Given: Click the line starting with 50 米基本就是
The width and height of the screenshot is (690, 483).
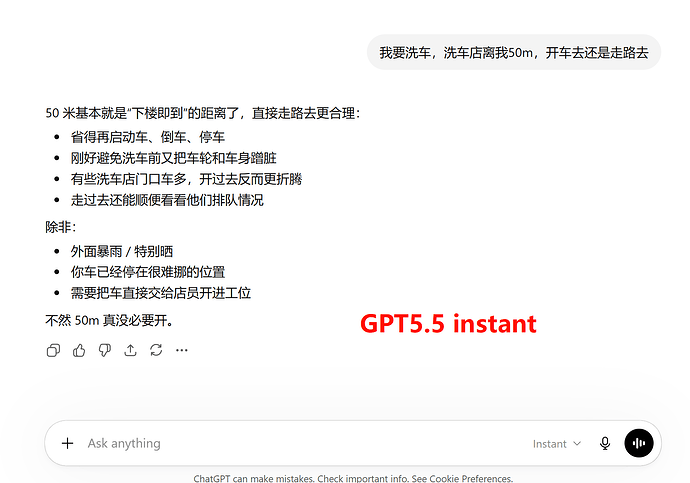Looking at the screenshot, I should [203, 113].
